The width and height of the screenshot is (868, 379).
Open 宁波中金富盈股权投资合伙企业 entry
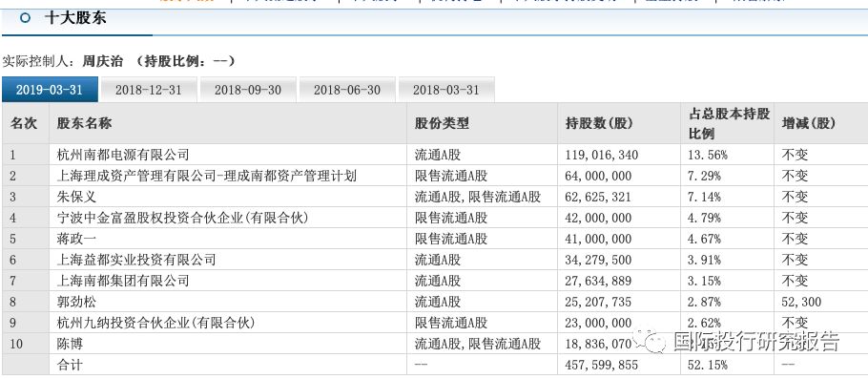coord(183,218)
